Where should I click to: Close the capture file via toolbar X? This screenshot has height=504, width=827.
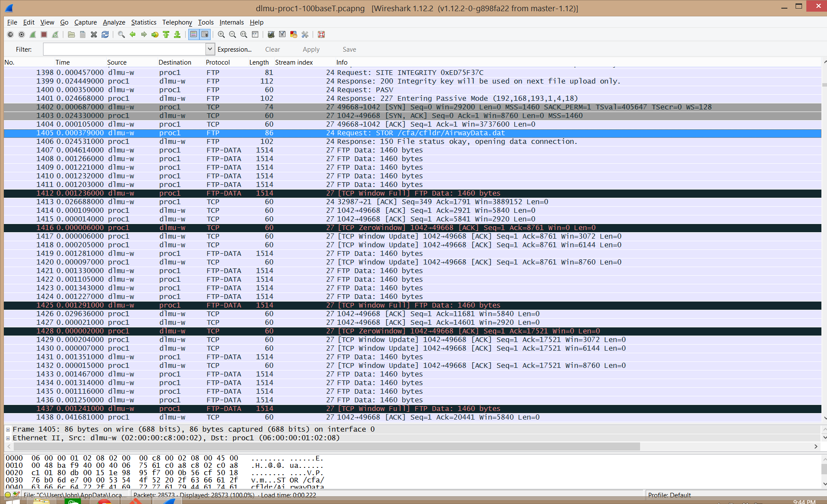tap(94, 34)
